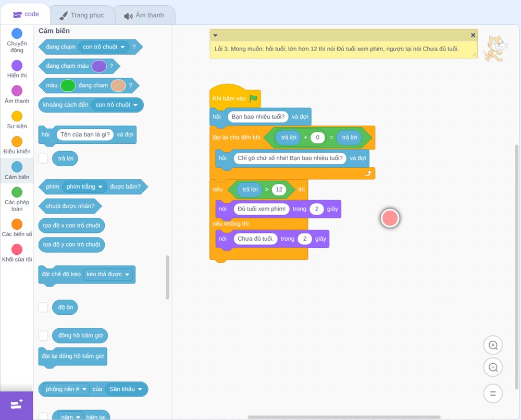Select the Âm thanh category circle
Image resolution: width=521 pixels, height=420 pixels.
coord(17,91)
